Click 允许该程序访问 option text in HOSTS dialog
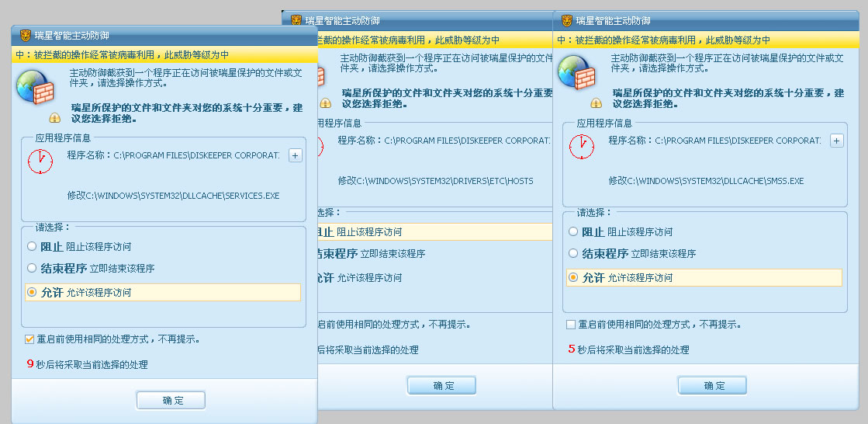Image resolution: width=868 pixels, height=424 pixels. tap(369, 278)
